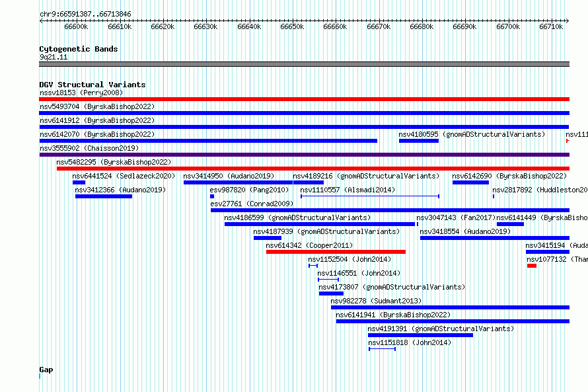
Task: Click nsv4187939 (gnomADStructuralVariants) label
Action: pos(326,231)
